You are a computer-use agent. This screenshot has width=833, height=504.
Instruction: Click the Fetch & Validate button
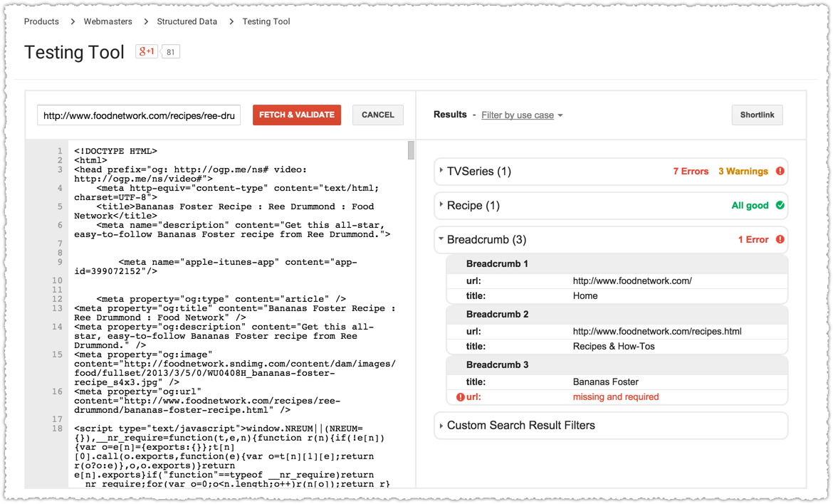[x=296, y=115]
